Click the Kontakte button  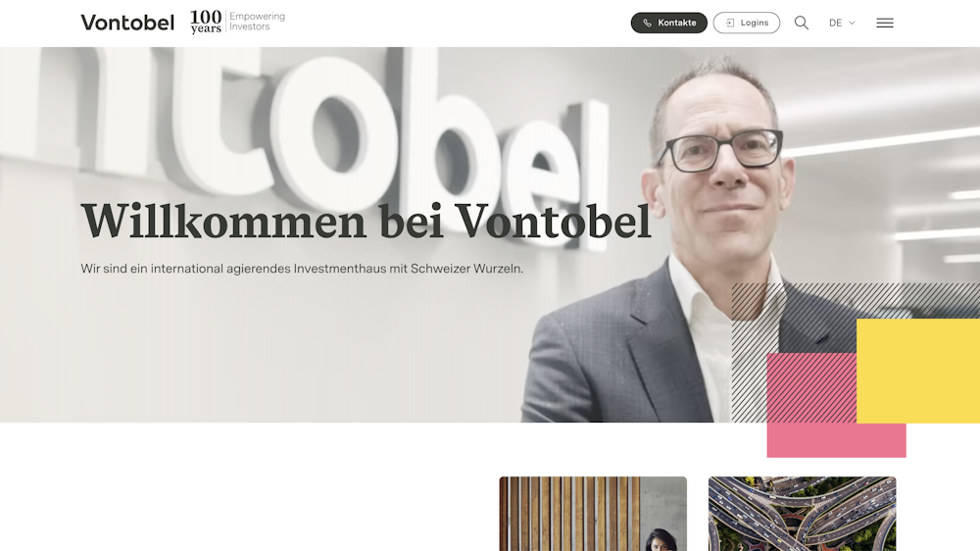[668, 24]
